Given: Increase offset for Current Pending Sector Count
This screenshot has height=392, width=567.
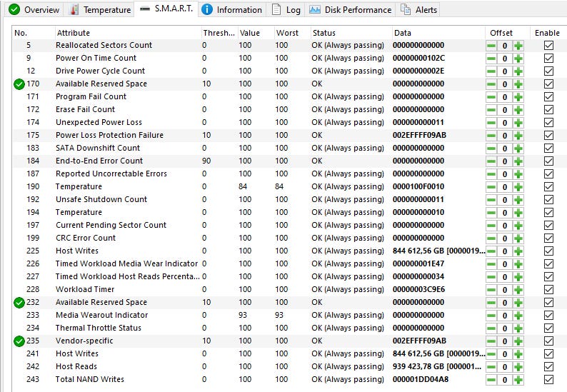Looking at the screenshot, I should 518,226.
